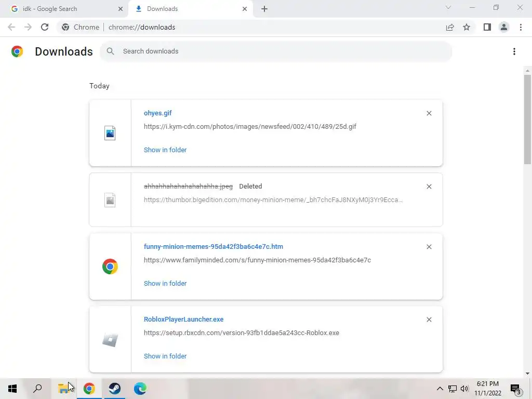Click the setup.rbxcdn.com source URL
532x399 pixels.
pos(241,333)
